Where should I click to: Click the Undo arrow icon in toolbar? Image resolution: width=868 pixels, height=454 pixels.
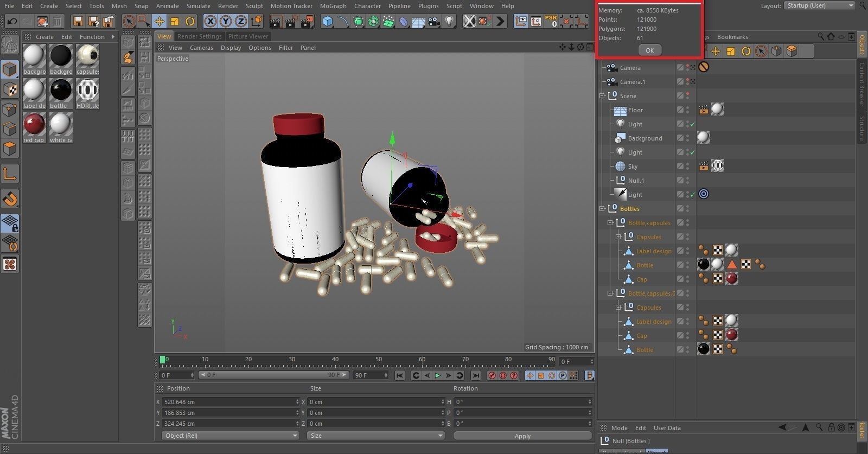pos(12,21)
